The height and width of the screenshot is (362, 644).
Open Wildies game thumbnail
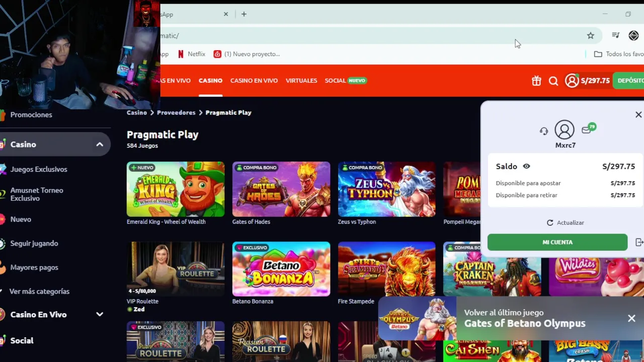(x=596, y=277)
